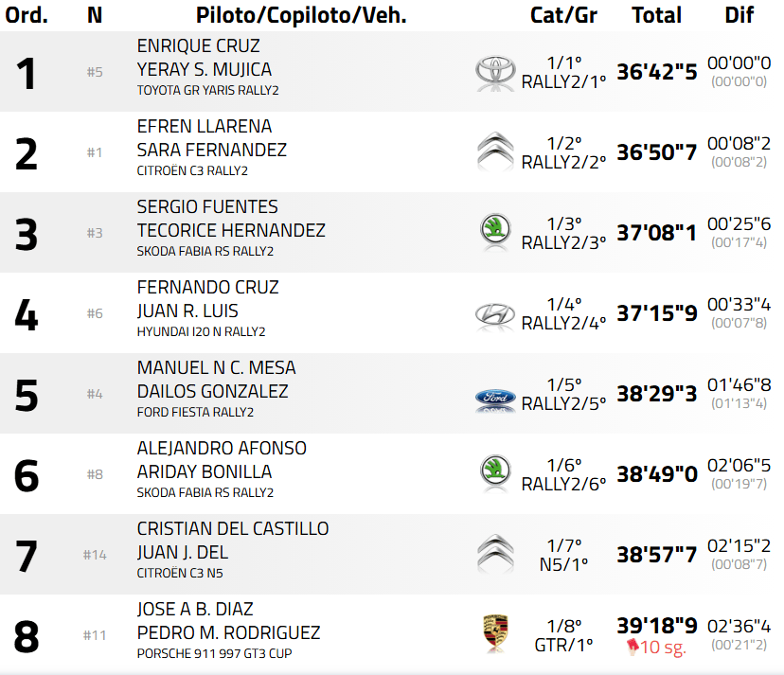
Task: Click the Total column header
Action: click(x=656, y=15)
